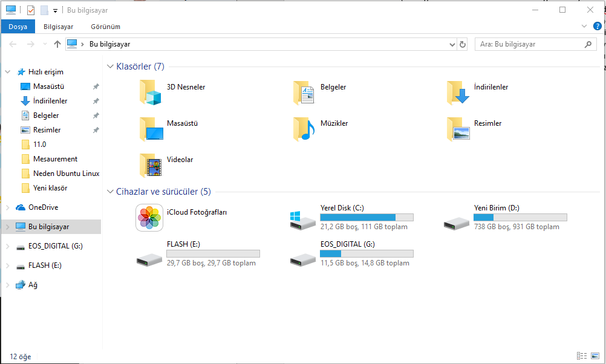The image size is (606, 364).
Task: Collapse the Cihazlar ve sürücüler (5) group
Action: click(x=110, y=192)
